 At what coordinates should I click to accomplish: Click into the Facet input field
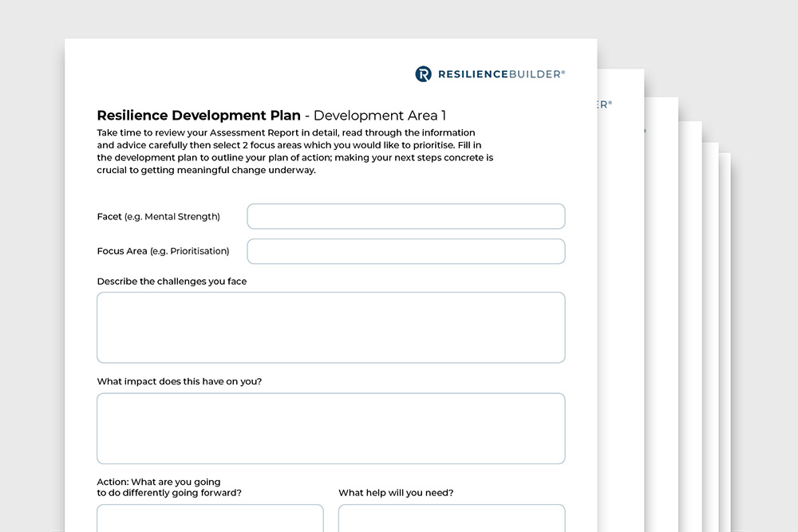click(405, 216)
